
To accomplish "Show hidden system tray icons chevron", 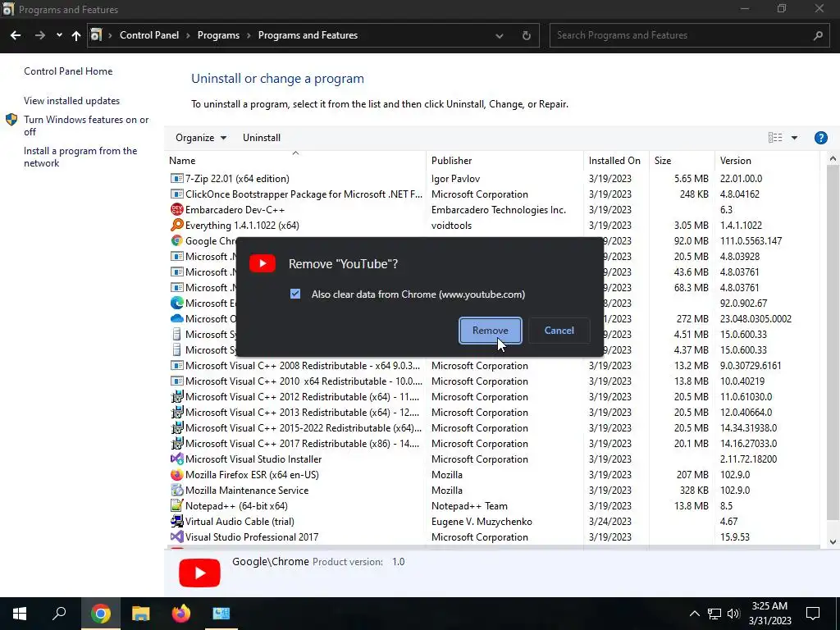I will pos(694,614).
